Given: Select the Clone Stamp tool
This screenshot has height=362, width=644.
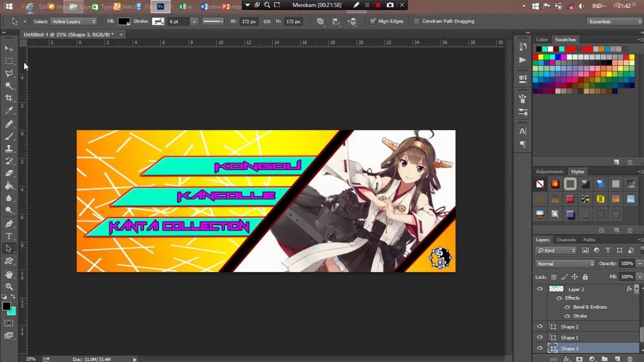Looking at the screenshot, I should pos(8,149).
